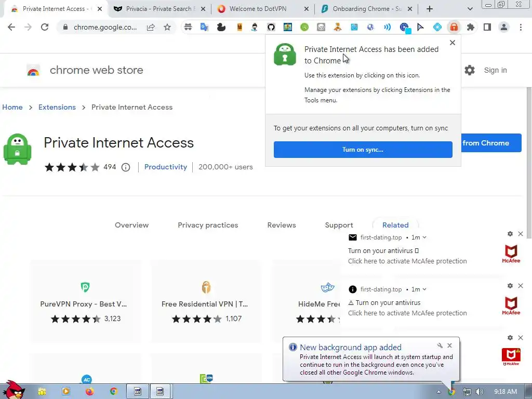The width and height of the screenshot is (532, 399).
Task: Expand the second first-dating.top notification chevron
Action: 424,289
